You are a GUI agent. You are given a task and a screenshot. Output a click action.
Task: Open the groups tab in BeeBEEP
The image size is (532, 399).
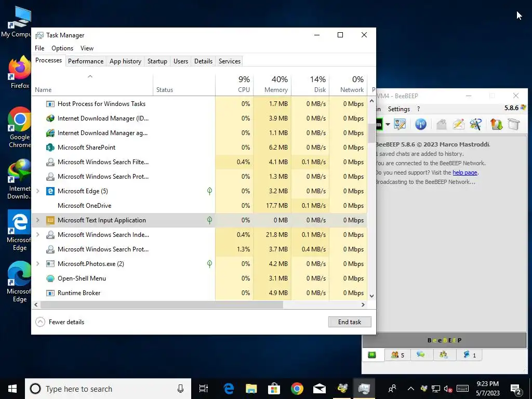(444, 355)
